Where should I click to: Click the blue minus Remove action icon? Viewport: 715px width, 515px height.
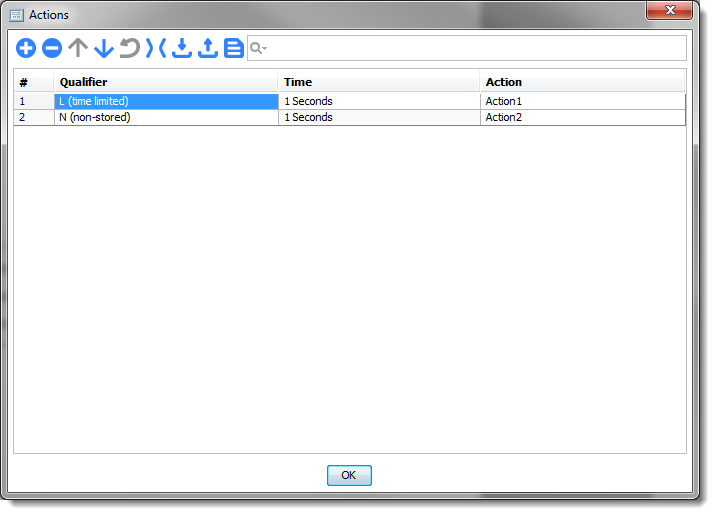tap(52, 48)
